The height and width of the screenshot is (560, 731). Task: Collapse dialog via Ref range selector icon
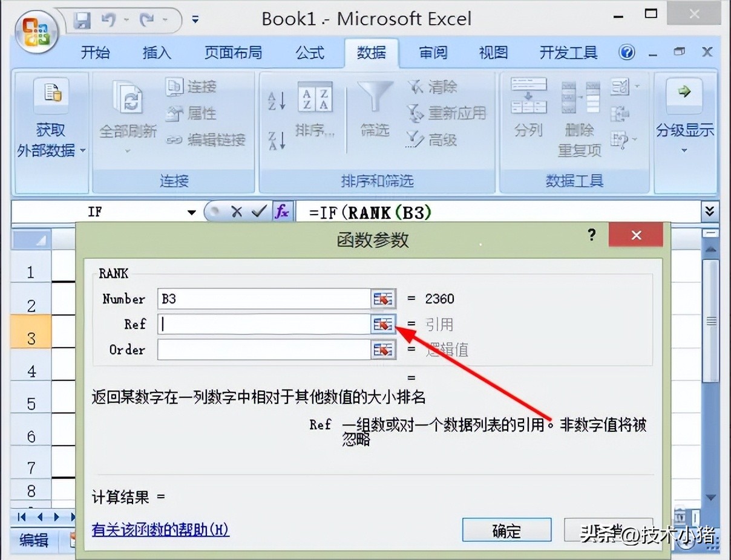pos(383,324)
